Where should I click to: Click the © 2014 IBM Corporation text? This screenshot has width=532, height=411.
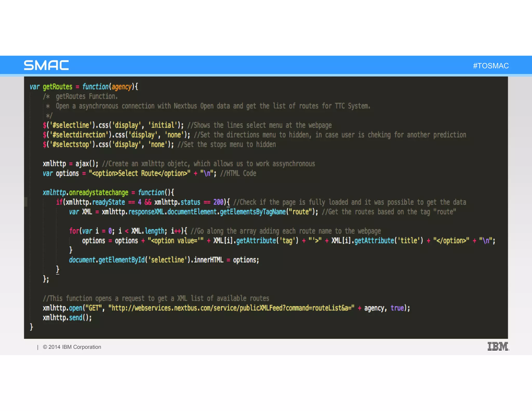coord(72,347)
